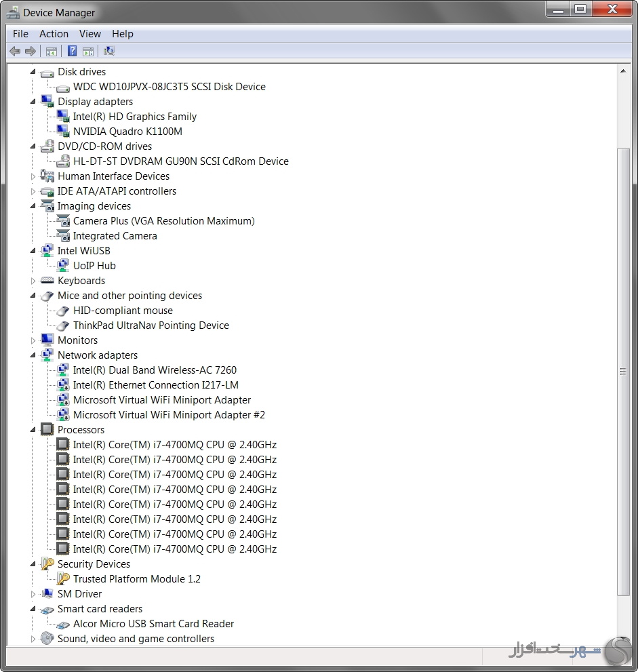Click the NVIDIA Quadro K1100M device icon

[62, 131]
